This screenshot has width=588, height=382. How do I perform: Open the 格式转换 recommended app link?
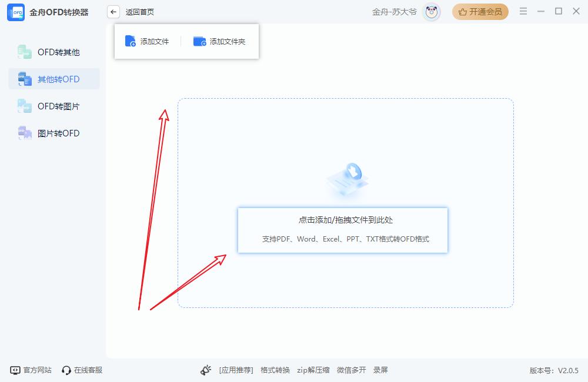pos(275,370)
